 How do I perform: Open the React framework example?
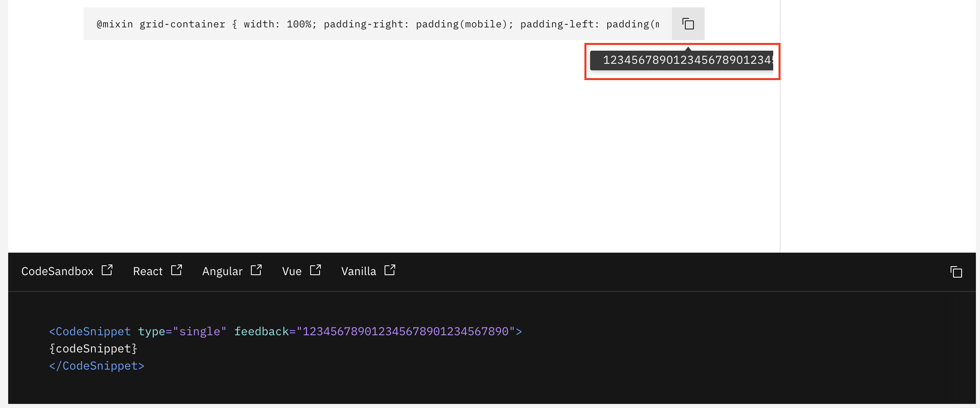tap(148, 271)
